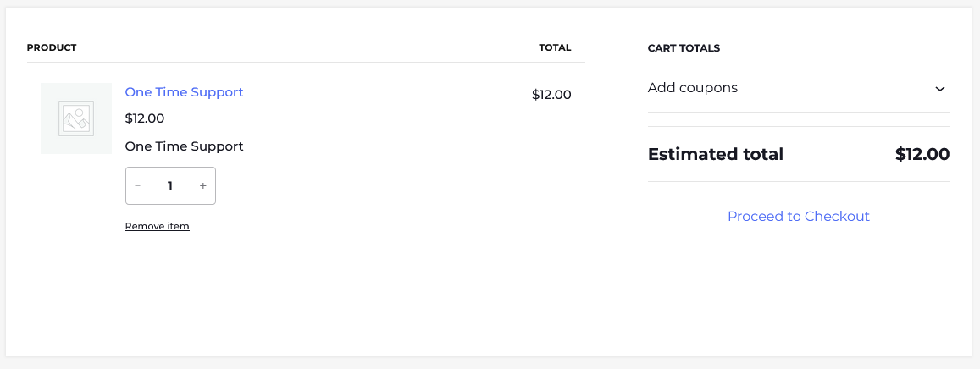Decrease quantity with the minus button
The image size is (980, 369).
click(138, 186)
